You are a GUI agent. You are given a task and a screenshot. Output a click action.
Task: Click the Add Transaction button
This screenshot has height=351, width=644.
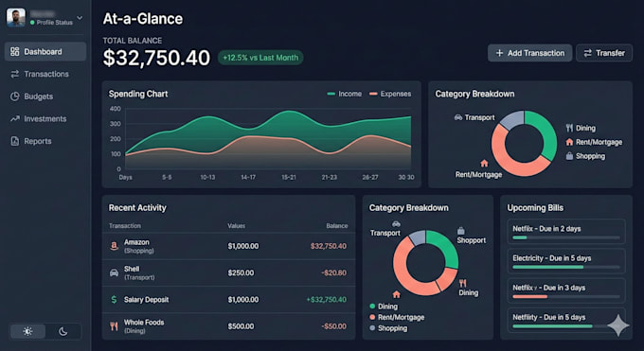(529, 53)
